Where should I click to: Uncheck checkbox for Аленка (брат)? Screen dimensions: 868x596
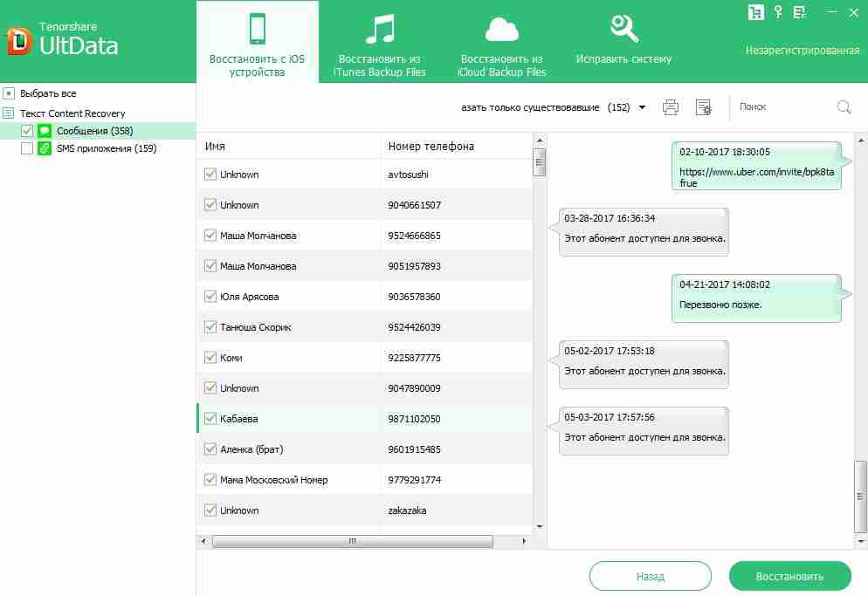tap(210, 449)
